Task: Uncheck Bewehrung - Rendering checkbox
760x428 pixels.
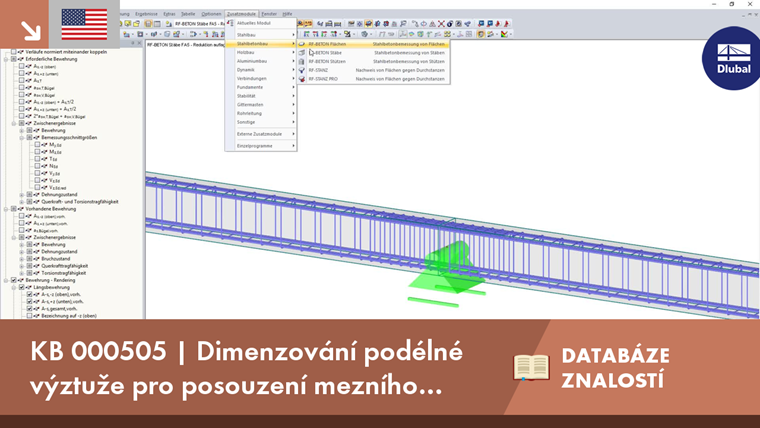Action: [14, 280]
